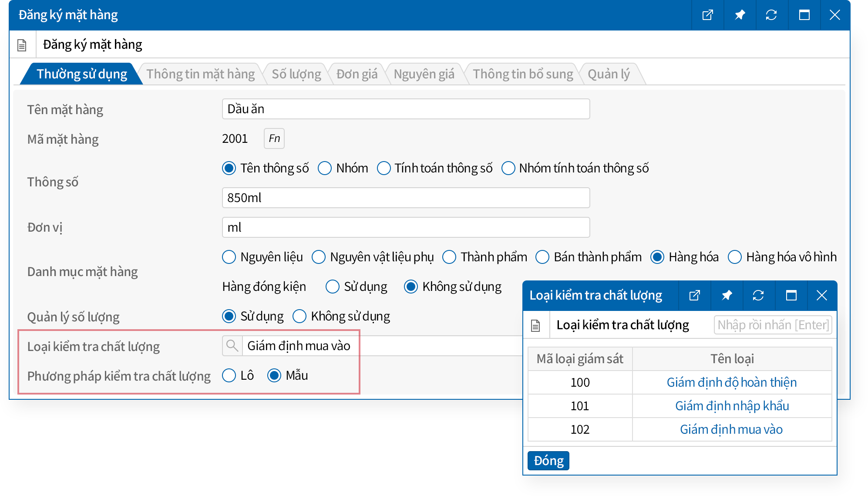Refresh the Loại kiểm tra chất lượng popup

[x=758, y=296]
